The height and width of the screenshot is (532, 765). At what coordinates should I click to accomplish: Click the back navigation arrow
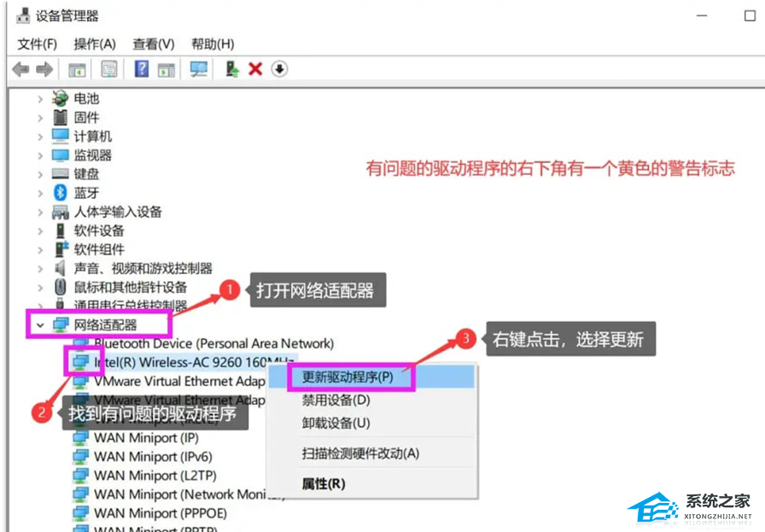[20, 69]
